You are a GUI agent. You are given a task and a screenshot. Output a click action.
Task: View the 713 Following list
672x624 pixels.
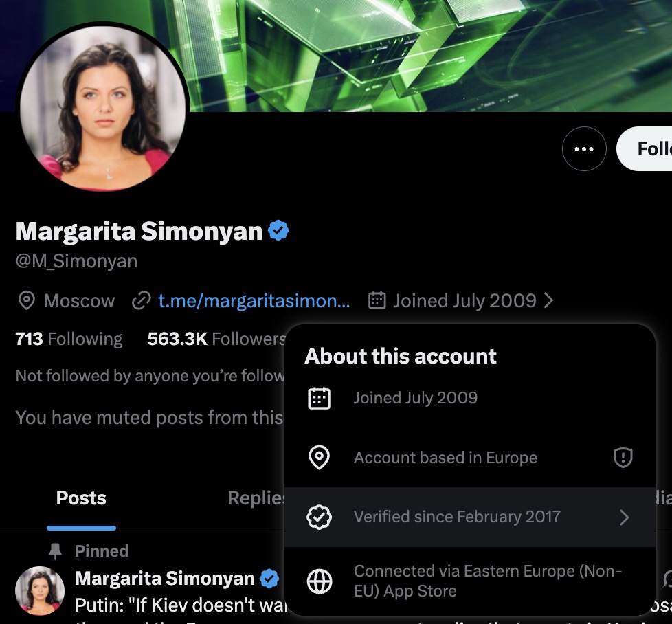click(x=69, y=339)
